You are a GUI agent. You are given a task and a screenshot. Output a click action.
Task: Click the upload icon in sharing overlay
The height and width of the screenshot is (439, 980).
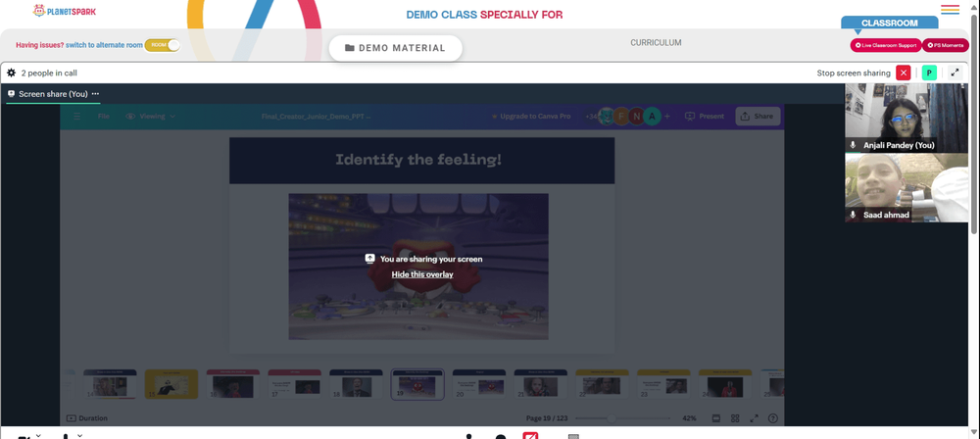370,259
